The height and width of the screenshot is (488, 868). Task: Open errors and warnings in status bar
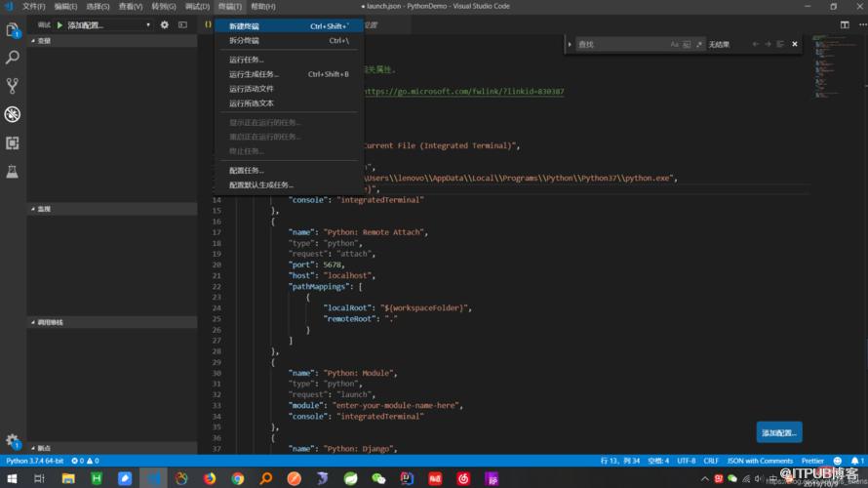click(85, 461)
